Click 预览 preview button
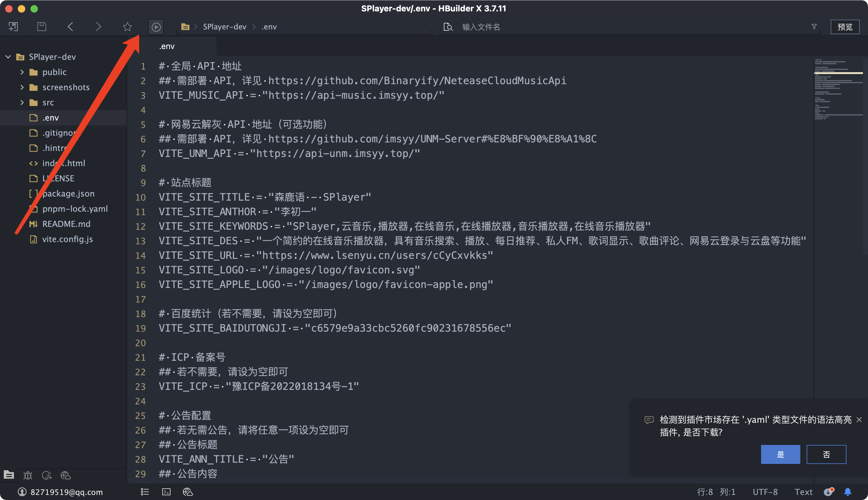Viewport: 868px width, 500px height. [x=844, y=27]
